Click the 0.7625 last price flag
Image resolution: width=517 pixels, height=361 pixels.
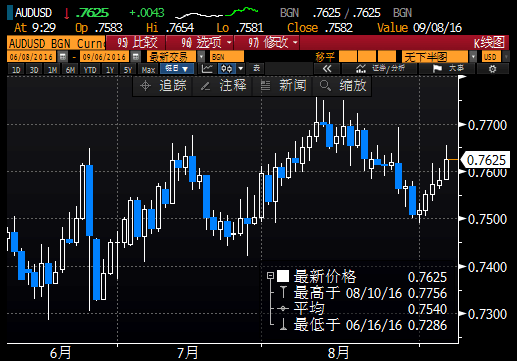pos(485,160)
